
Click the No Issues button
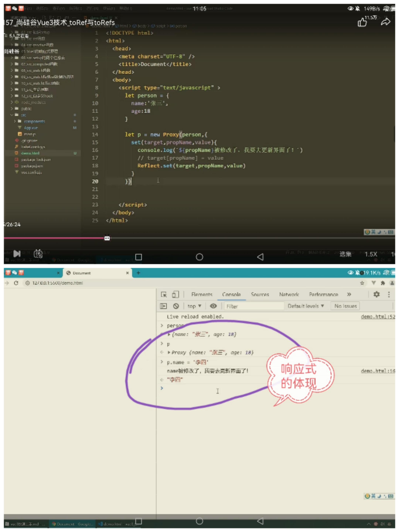tap(345, 306)
